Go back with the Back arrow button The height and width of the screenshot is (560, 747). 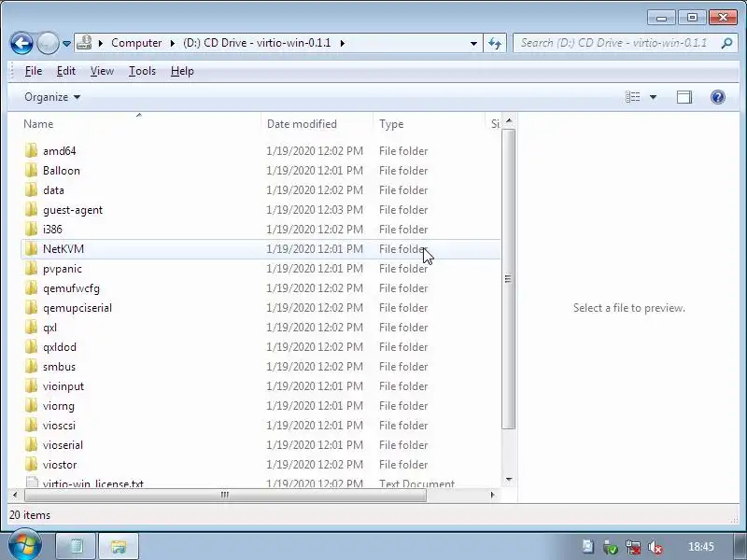21,43
